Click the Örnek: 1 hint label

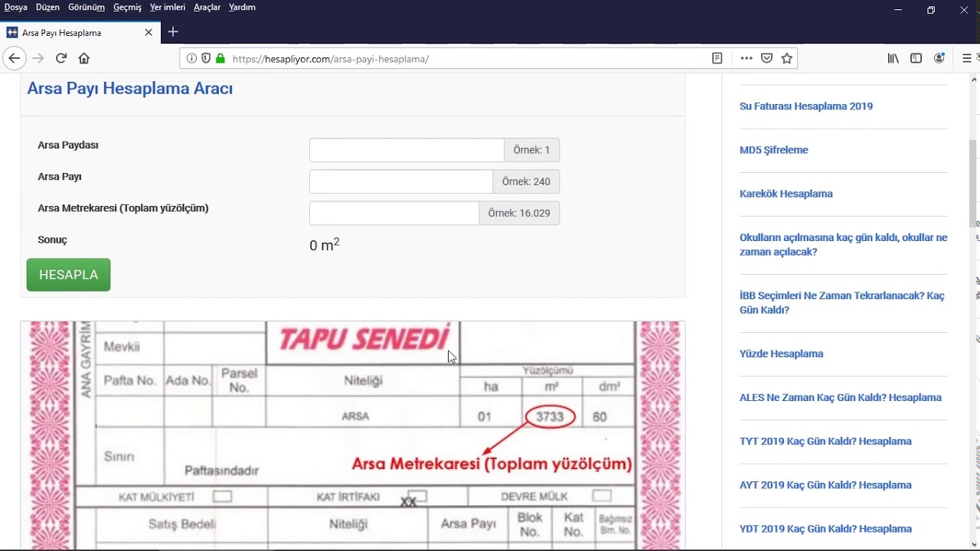pos(531,150)
